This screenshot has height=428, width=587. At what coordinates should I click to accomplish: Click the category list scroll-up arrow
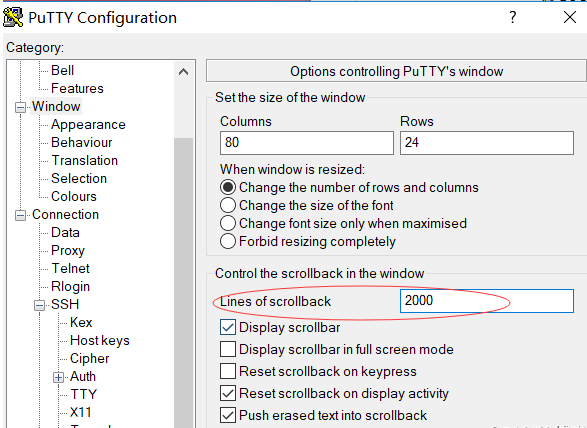click(x=183, y=72)
